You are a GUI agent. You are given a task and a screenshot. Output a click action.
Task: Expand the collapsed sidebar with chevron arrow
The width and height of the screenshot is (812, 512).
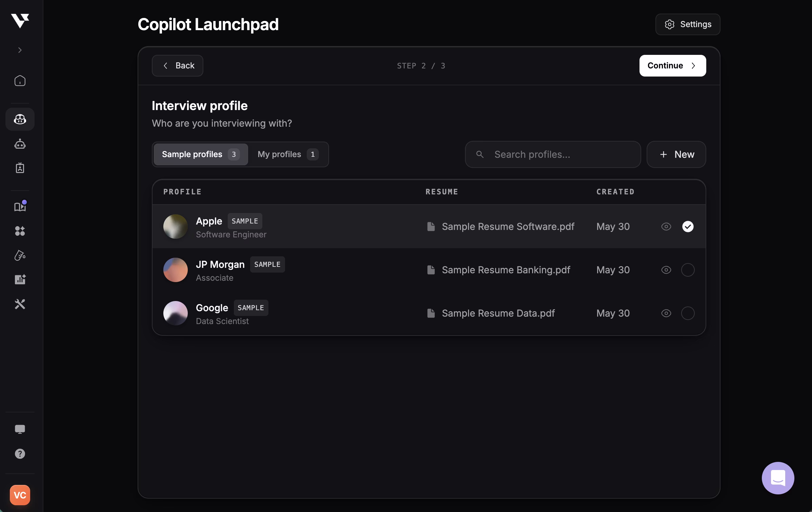[20, 50]
